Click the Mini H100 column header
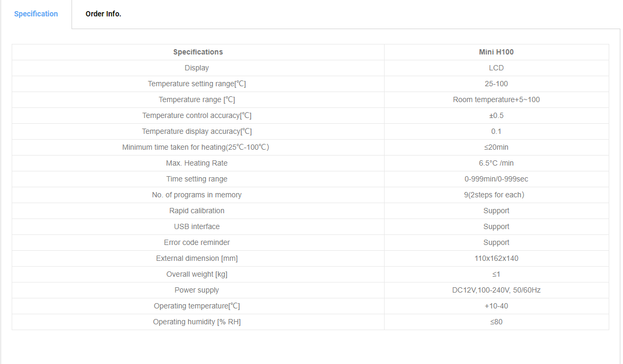Viewport: 623px width, 364px height. (x=496, y=52)
